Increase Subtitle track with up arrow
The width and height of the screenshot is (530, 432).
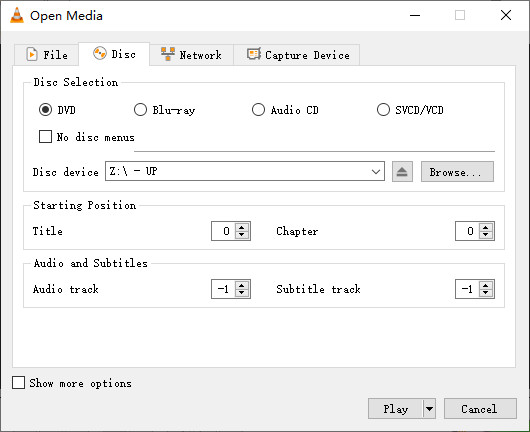tap(486, 285)
